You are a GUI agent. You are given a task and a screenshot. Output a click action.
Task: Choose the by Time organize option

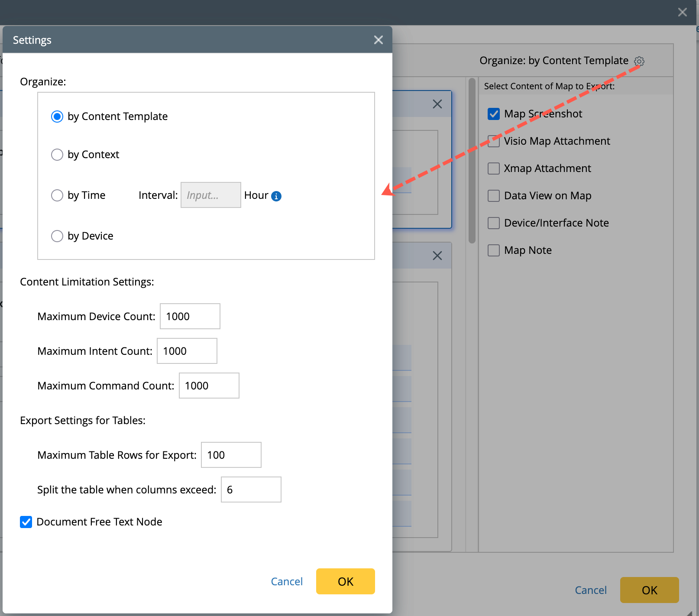tap(57, 195)
